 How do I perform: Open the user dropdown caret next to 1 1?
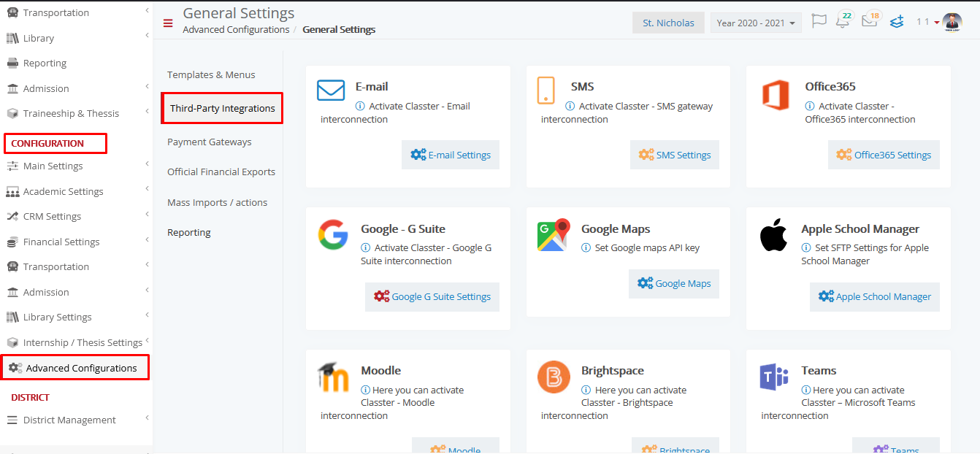pyautogui.click(x=937, y=23)
